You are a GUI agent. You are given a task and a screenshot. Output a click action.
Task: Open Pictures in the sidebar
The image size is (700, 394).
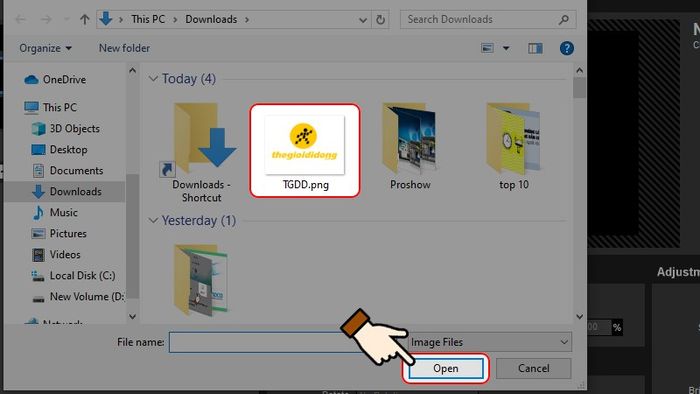pyautogui.click(x=68, y=233)
